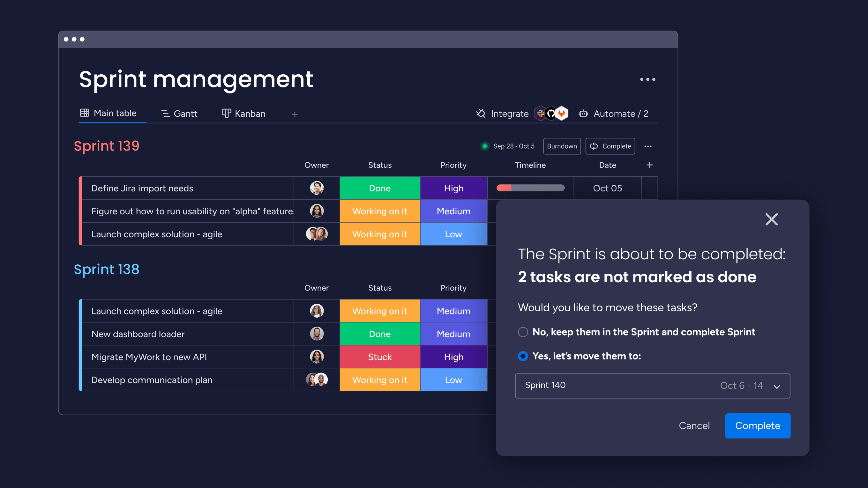Click the timeline progress bar for Define Jira import
Viewport: 868px width, 488px height.
click(x=529, y=188)
